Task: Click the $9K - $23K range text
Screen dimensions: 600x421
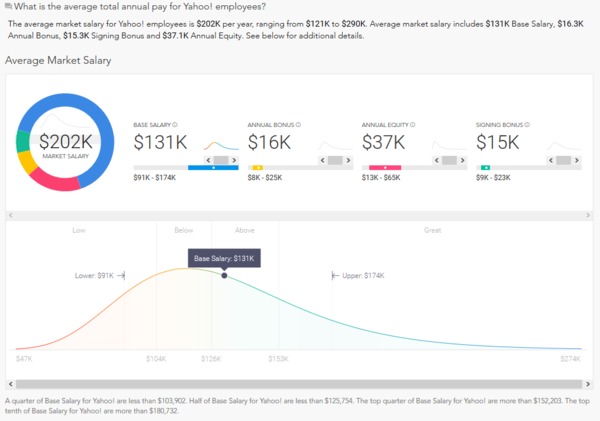Action: [493, 178]
